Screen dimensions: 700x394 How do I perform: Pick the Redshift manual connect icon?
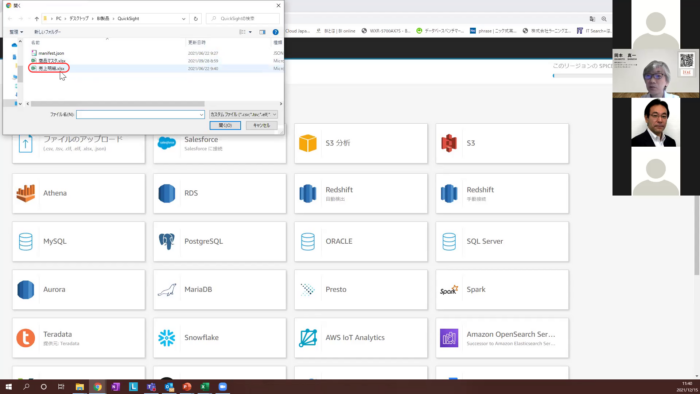click(x=449, y=193)
